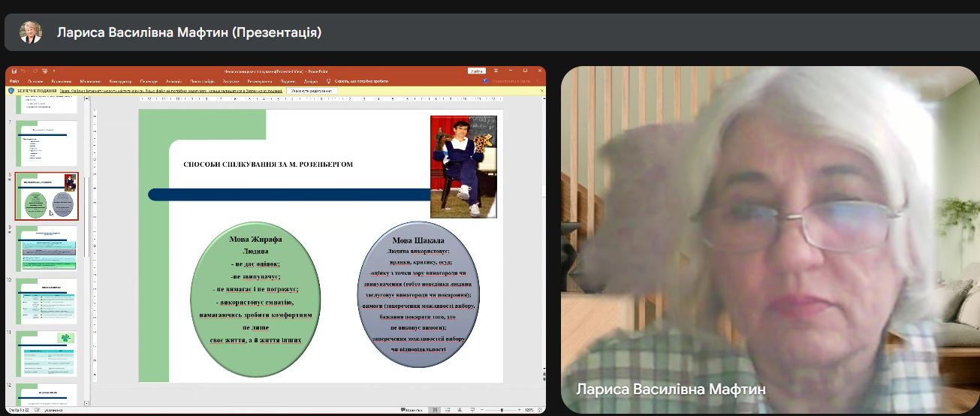
Task: Open Notes pane from status bar
Action: coord(412,410)
